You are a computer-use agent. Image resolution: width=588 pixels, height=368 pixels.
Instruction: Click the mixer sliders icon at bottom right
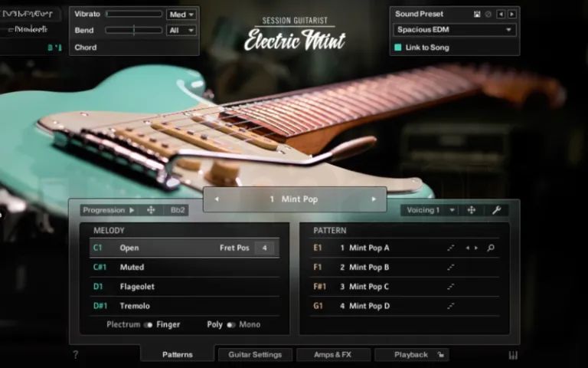513,355
